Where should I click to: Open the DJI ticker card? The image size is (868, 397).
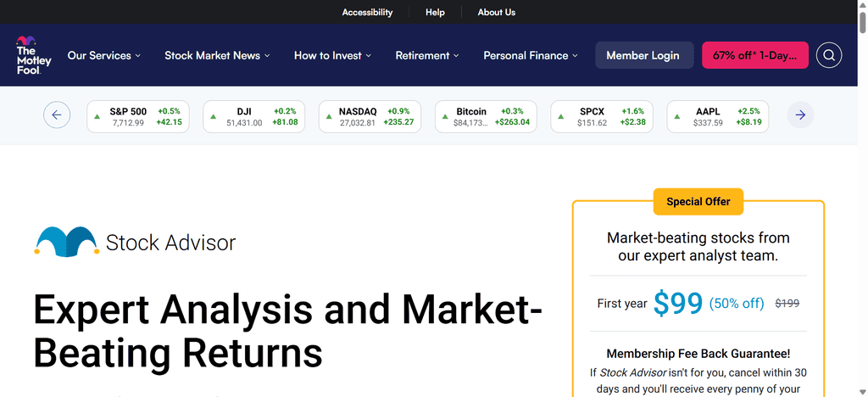tap(254, 117)
